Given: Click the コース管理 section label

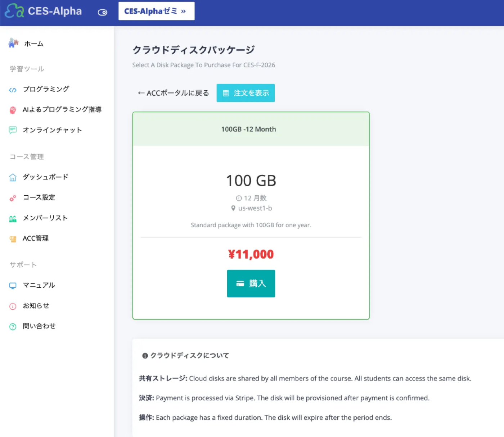Looking at the screenshot, I should (27, 157).
